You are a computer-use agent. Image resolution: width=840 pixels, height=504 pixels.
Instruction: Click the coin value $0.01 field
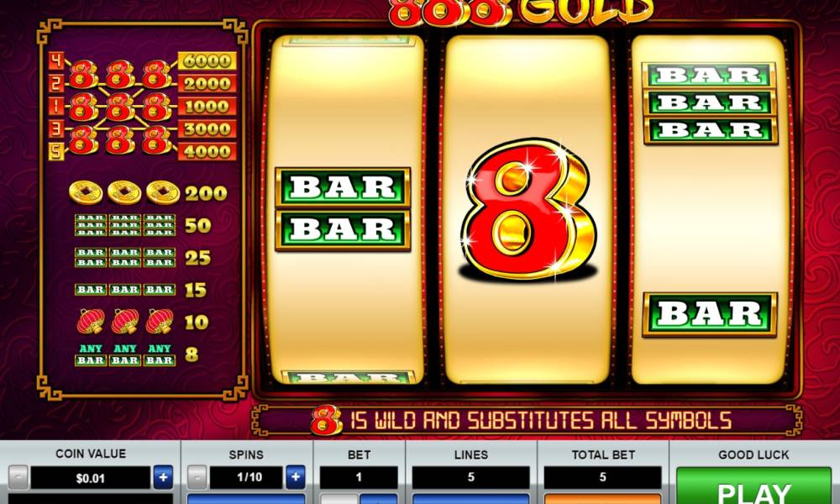click(91, 477)
